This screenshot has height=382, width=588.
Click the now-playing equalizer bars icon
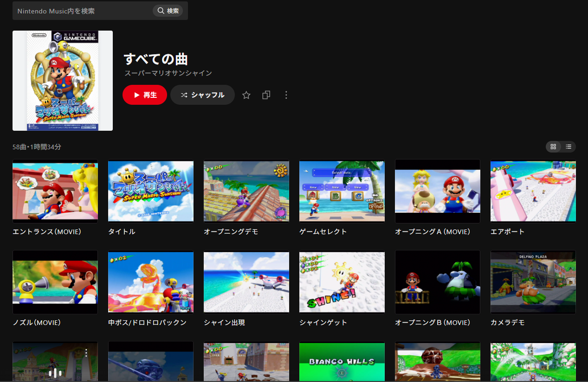pyautogui.click(x=55, y=372)
